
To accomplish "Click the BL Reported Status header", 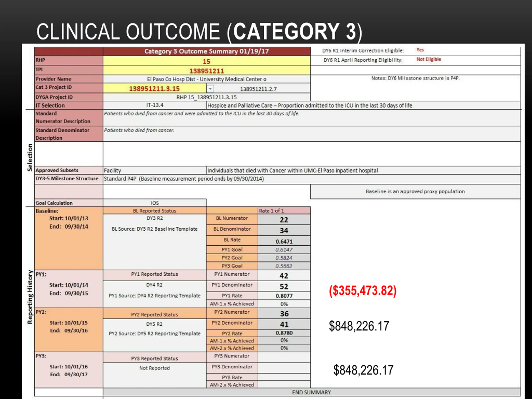I will (x=155, y=211).
